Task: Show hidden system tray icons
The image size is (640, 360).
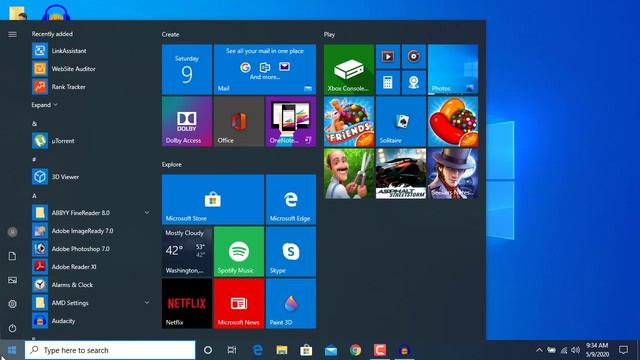Action: click(x=539, y=350)
